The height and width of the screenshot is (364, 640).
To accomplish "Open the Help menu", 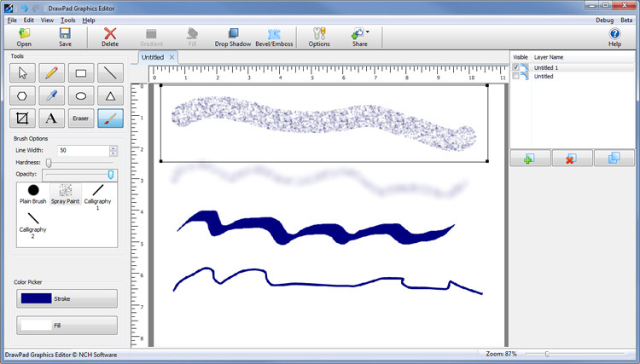I will coord(89,20).
